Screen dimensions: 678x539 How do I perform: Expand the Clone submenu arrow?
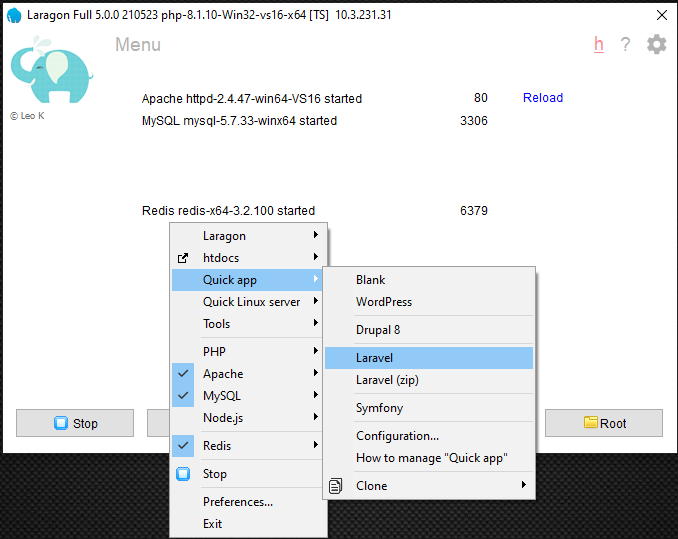coord(524,485)
